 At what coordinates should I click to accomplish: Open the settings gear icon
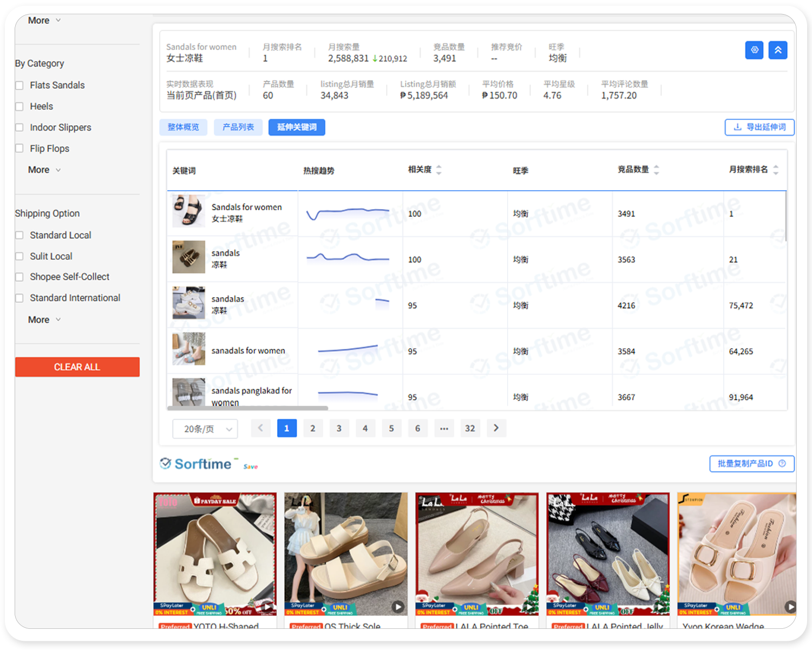tap(754, 50)
